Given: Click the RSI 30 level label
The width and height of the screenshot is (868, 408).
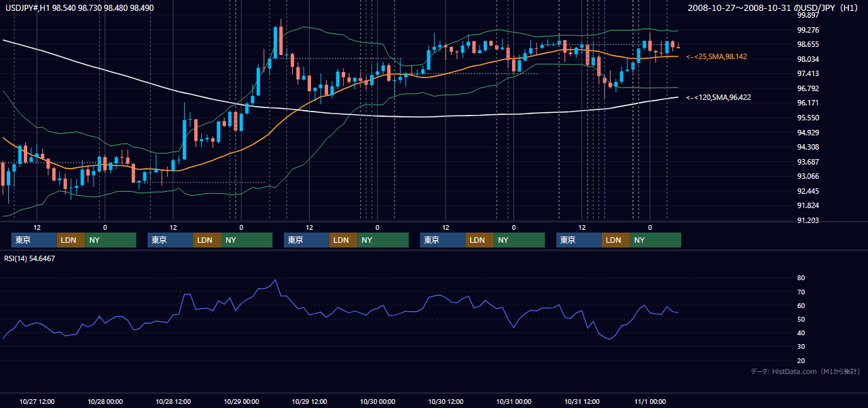Looking at the screenshot, I should 801,347.
